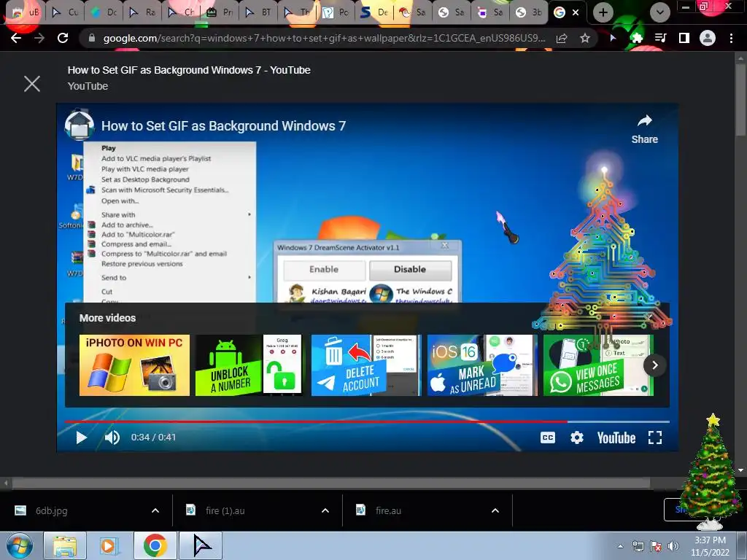Enter fullscreen video mode
This screenshot has height=560, width=747.
point(655,437)
